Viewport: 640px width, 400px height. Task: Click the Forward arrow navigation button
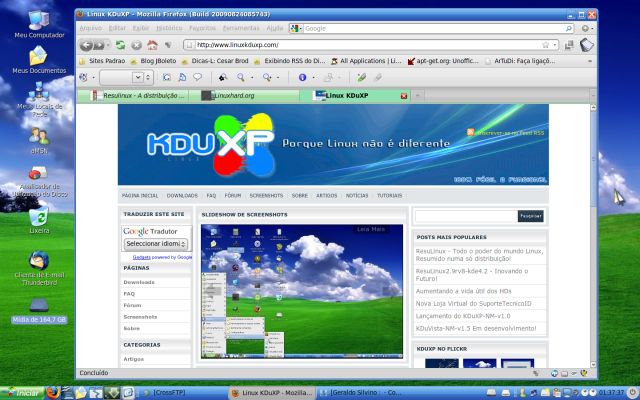(99, 45)
